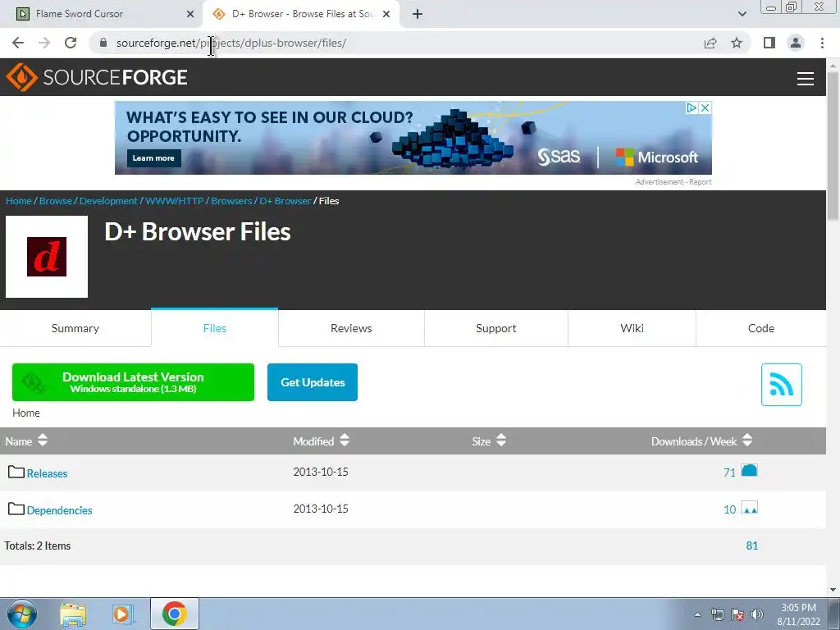Click the address bar URL
This screenshot has height=630, width=840.
click(231, 43)
